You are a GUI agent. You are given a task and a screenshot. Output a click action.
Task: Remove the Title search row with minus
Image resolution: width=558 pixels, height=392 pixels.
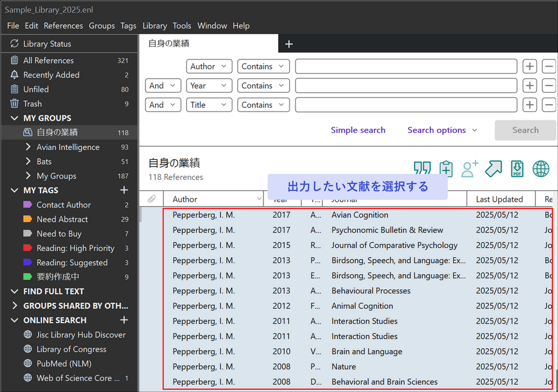click(x=549, y=105)
